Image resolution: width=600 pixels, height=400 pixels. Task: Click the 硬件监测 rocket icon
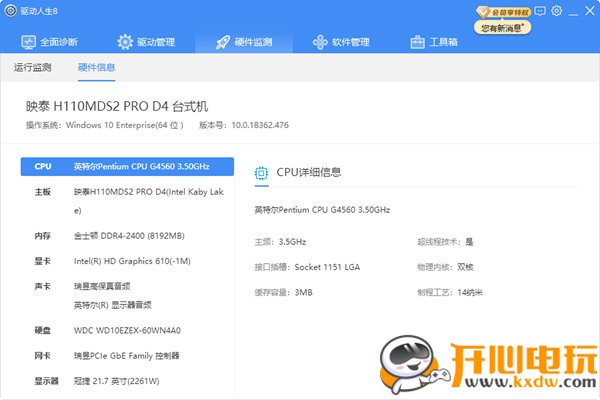click(x=223, y=42)
